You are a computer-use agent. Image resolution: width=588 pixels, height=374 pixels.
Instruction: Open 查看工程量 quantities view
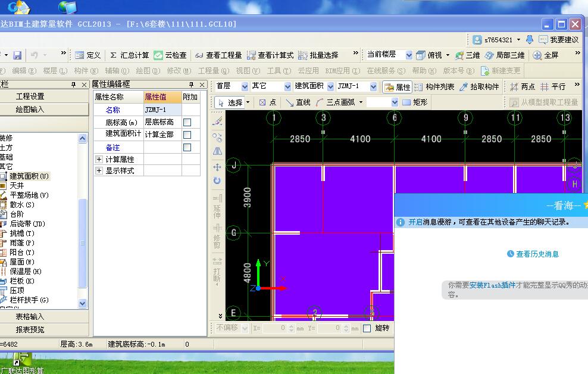tap(218, 55)
